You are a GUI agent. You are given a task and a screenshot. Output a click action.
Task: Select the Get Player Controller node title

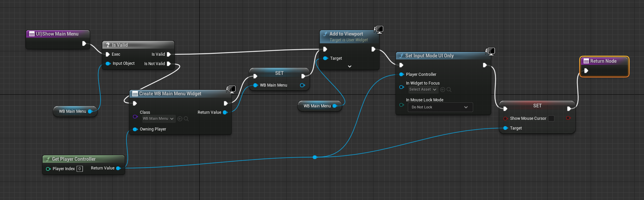click(x=74, y=159)
